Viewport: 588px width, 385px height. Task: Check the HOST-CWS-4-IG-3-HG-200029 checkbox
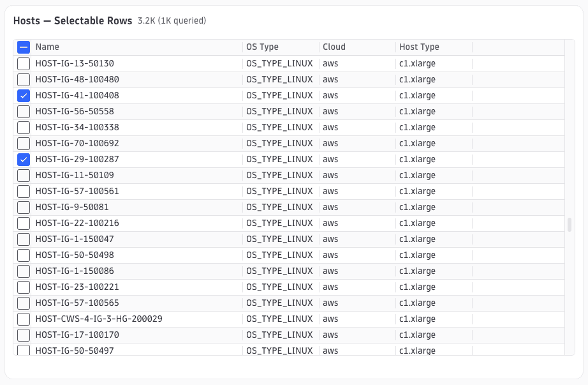[24, 319]
